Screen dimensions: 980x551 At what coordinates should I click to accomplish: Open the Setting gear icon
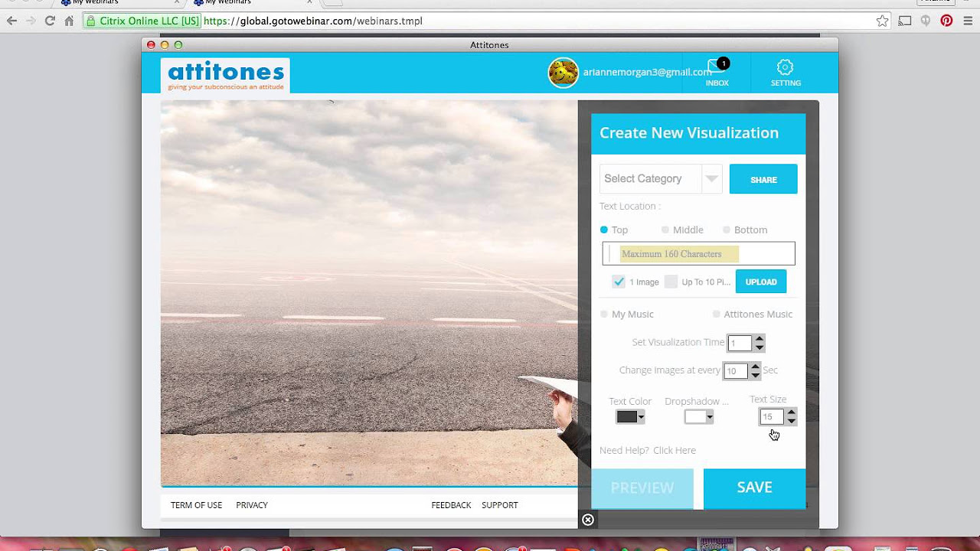785,67
